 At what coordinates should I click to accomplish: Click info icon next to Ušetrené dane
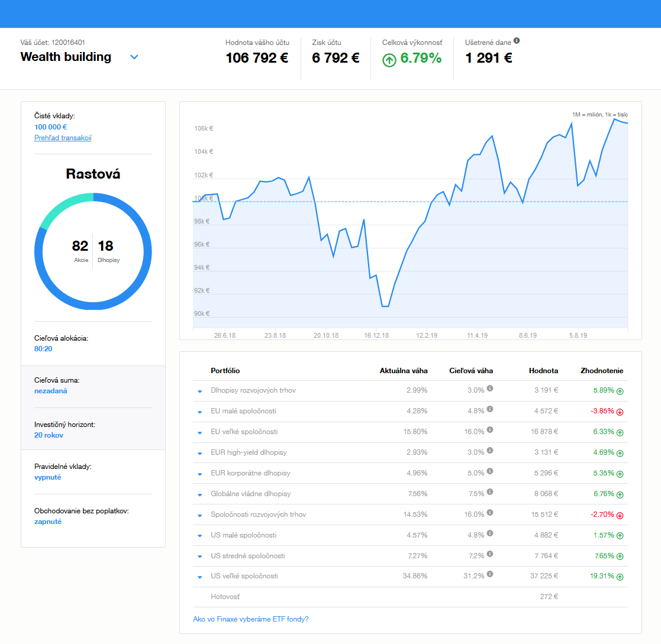coord(517,41)
